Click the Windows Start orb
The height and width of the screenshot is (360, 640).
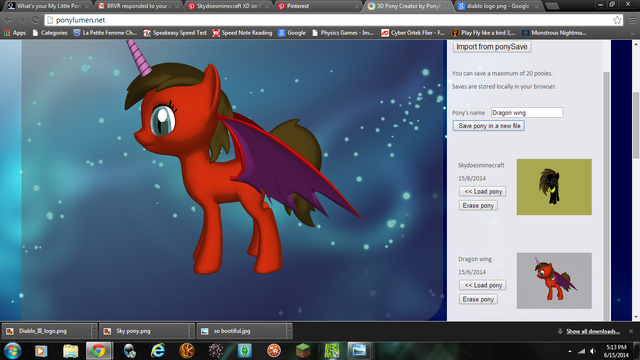(x=12, y=351)
